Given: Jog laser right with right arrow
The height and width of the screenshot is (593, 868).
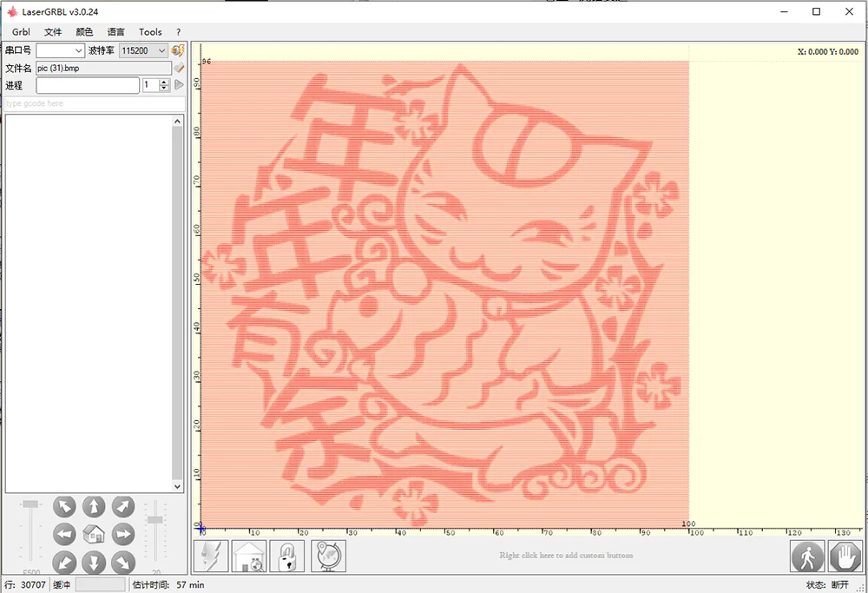Looking at the screenshot, I should point(123,534).
